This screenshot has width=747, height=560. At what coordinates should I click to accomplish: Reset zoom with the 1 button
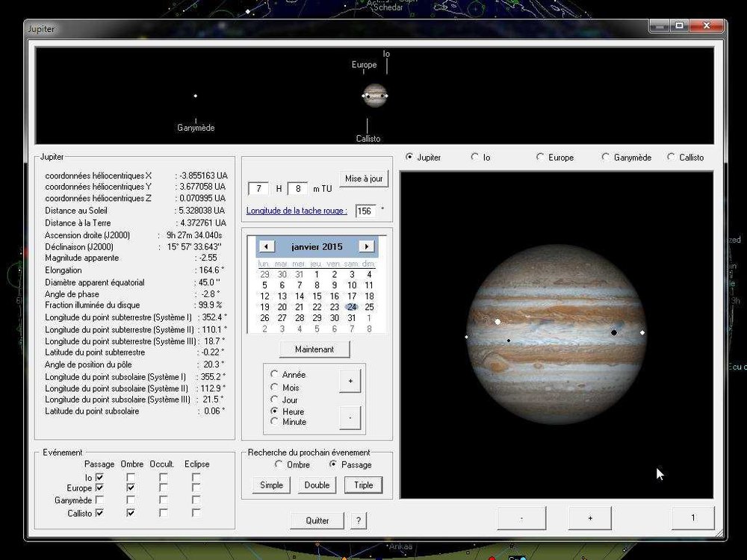coord(692,518)
